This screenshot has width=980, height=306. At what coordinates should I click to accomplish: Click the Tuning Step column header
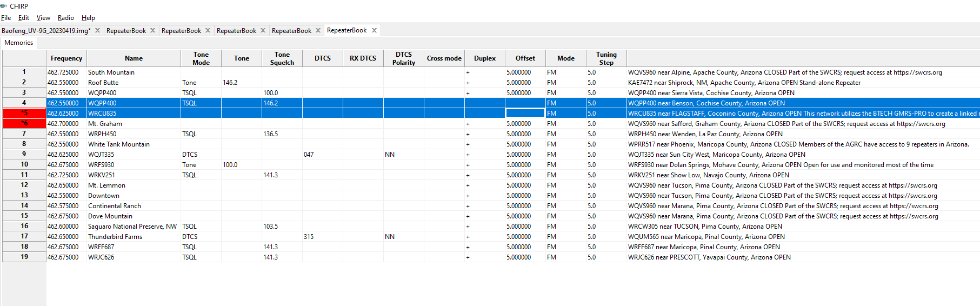pyautogui.click(x=606, y=58)
